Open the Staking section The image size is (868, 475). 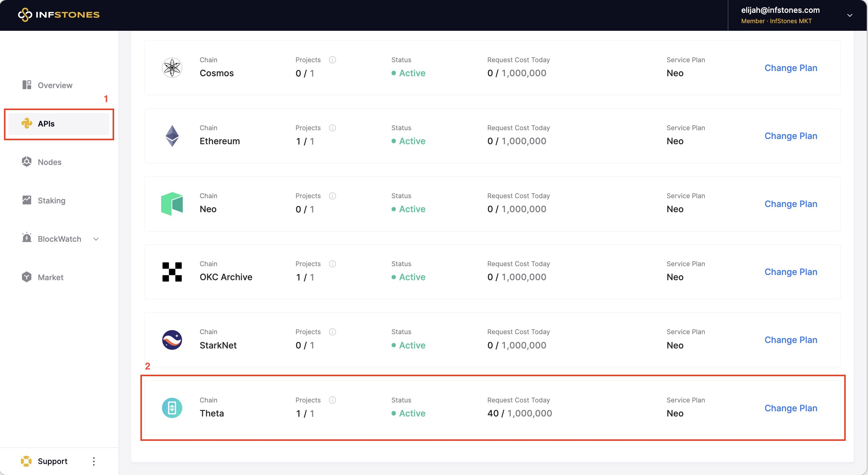pyautogui.click(x=51, y=200)
